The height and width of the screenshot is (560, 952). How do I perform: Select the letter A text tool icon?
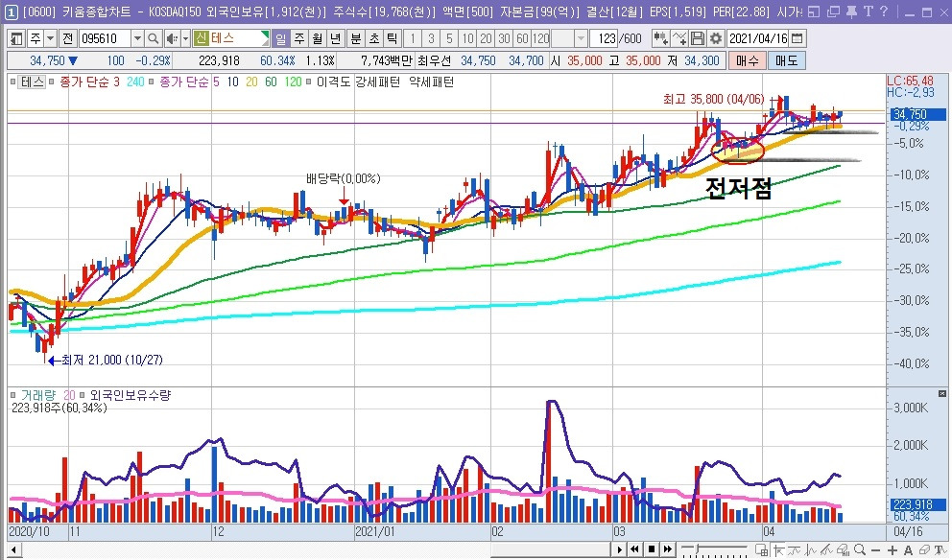[x=908, y=550]
